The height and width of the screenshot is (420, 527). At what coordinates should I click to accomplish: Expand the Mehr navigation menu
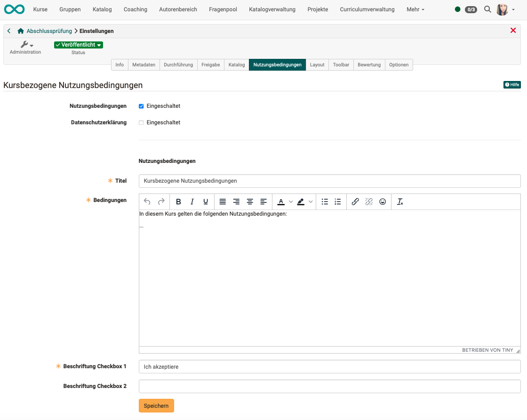[x=415, y=9]
